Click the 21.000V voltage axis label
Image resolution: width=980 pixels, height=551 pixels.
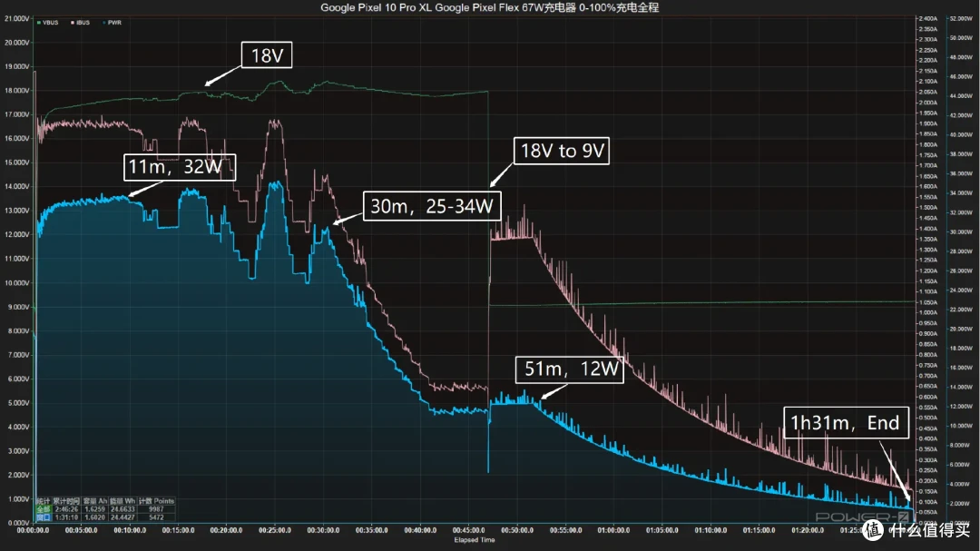click(17, 19)
